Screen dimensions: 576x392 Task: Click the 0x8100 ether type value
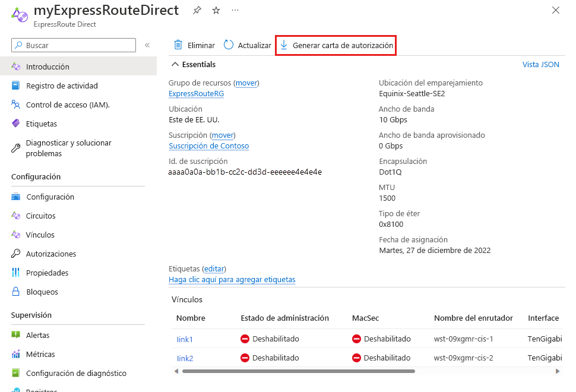click(391, 224)
